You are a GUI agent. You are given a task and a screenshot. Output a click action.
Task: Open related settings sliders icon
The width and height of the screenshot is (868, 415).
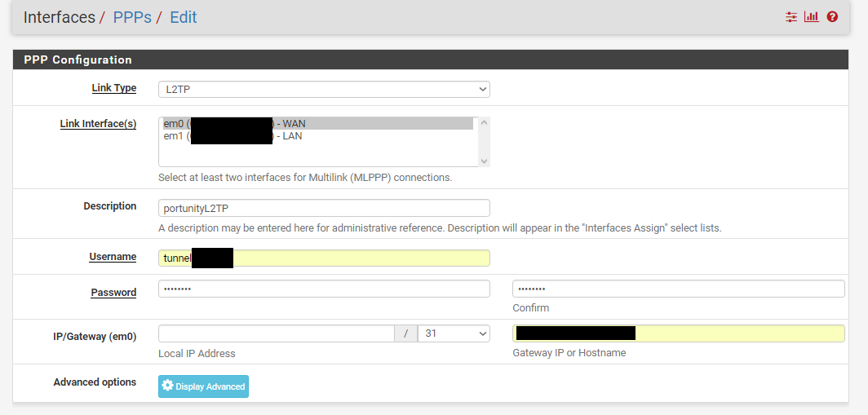790,17
